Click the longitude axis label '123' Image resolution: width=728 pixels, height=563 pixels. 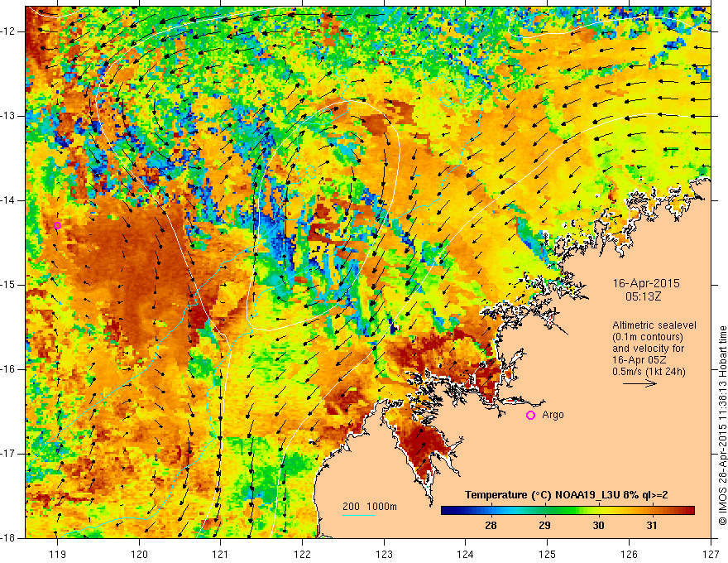pyautogui.click(x=384, y=554)
